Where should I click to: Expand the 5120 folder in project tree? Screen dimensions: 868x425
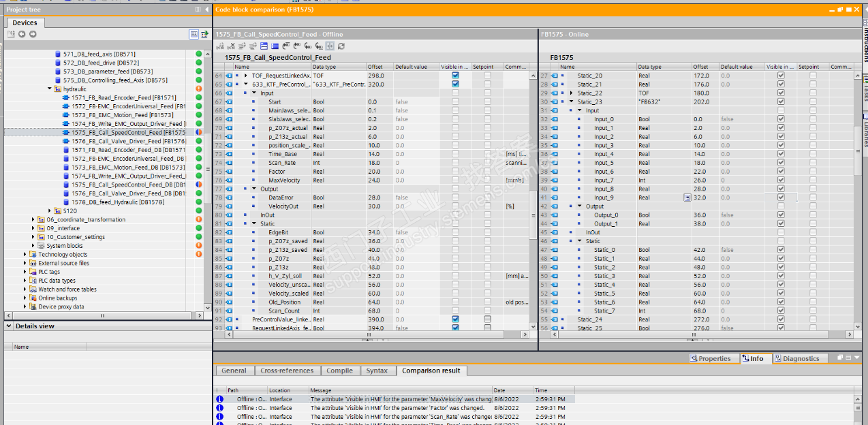50,210
